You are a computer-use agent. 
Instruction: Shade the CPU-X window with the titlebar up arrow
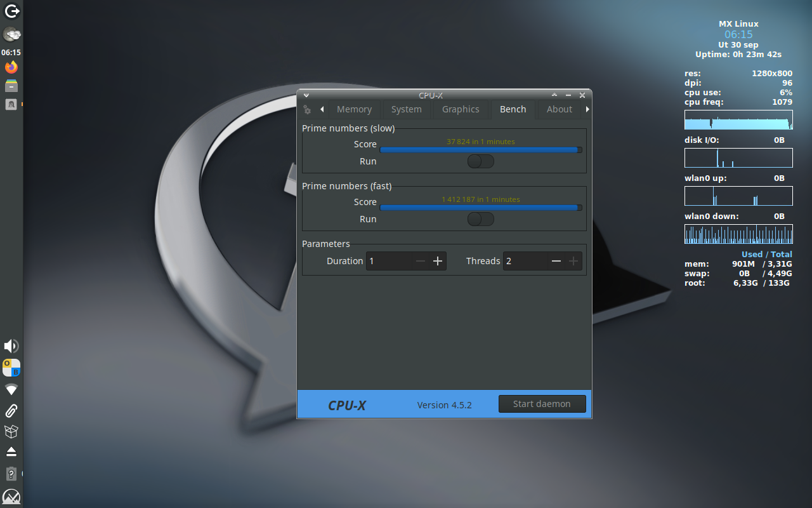click(x=554, y=95)
